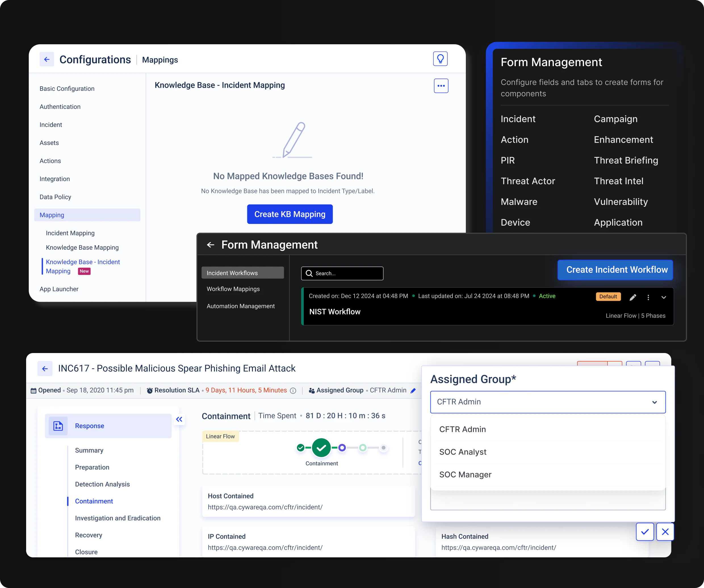Open the lightbulb tips icon near Mappings header
The height and width of the screenshot is (588, 704).
(x=440, y=59)
